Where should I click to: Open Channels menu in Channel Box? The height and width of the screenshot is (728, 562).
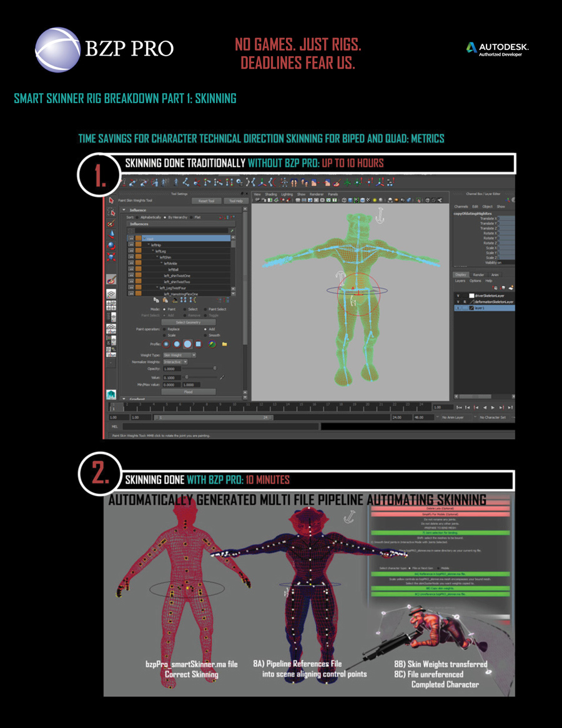461,207
